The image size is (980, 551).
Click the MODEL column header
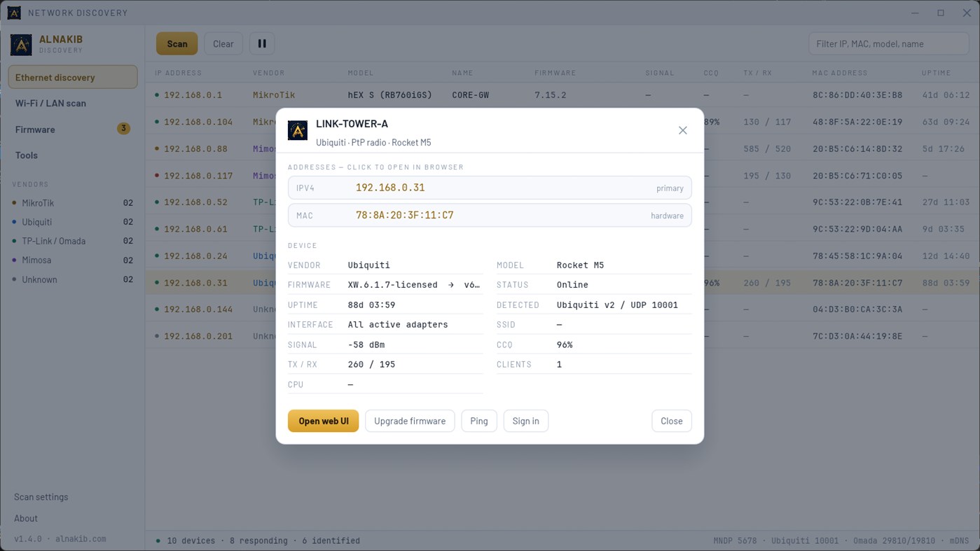(x=361, y=73)
